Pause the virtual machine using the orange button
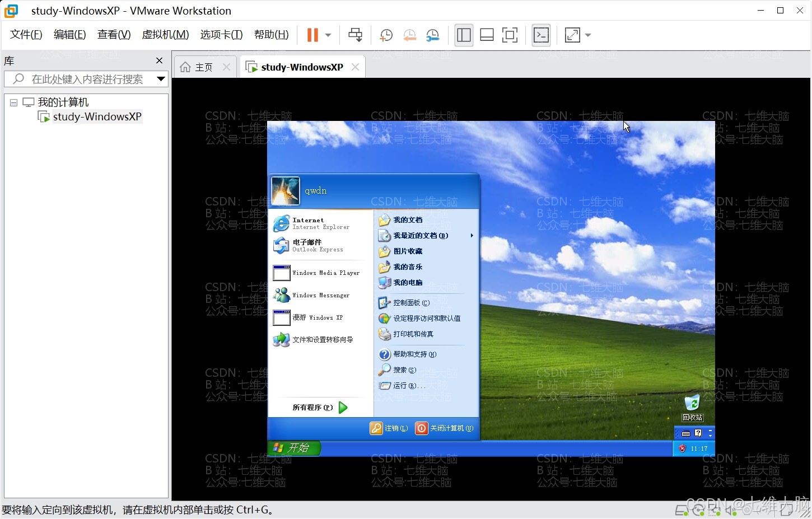This screenshot has height=519, width=812. pyautogui.click(x=312, y=35)
